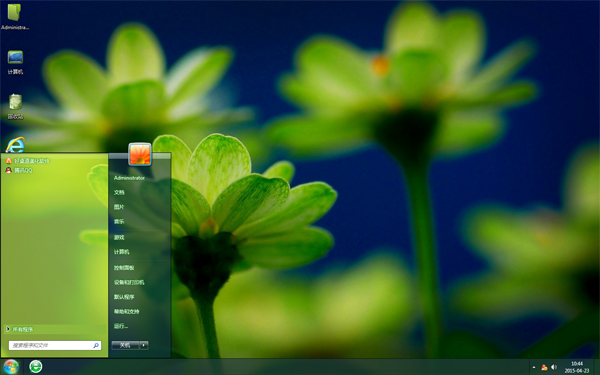Open 运行... in the Start menu
Screen dimensions: 600x375
point(121,326)
